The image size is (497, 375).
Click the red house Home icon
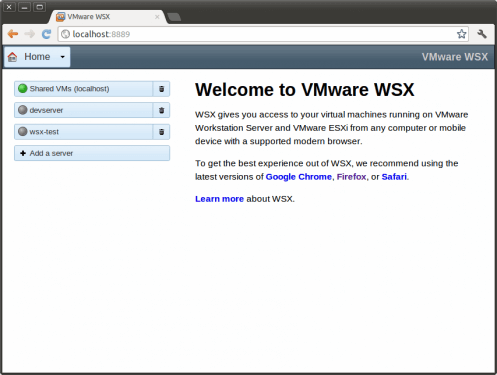(13, 57)
